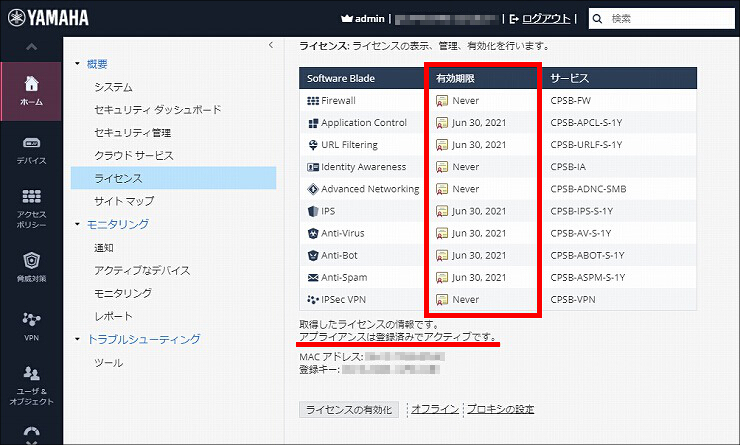Screen dimensions: 740x445
Task: Click the ログアウト link
Action: [546, 18]
